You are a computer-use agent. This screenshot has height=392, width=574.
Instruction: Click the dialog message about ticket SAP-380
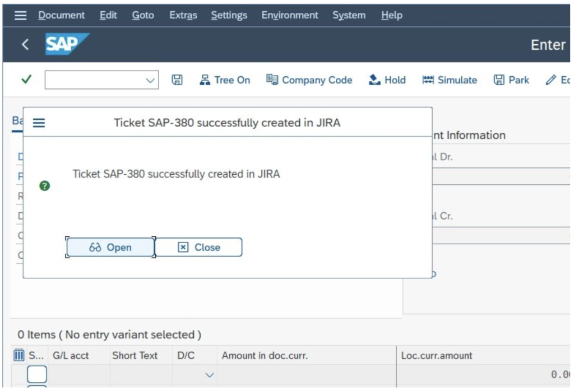176,174
